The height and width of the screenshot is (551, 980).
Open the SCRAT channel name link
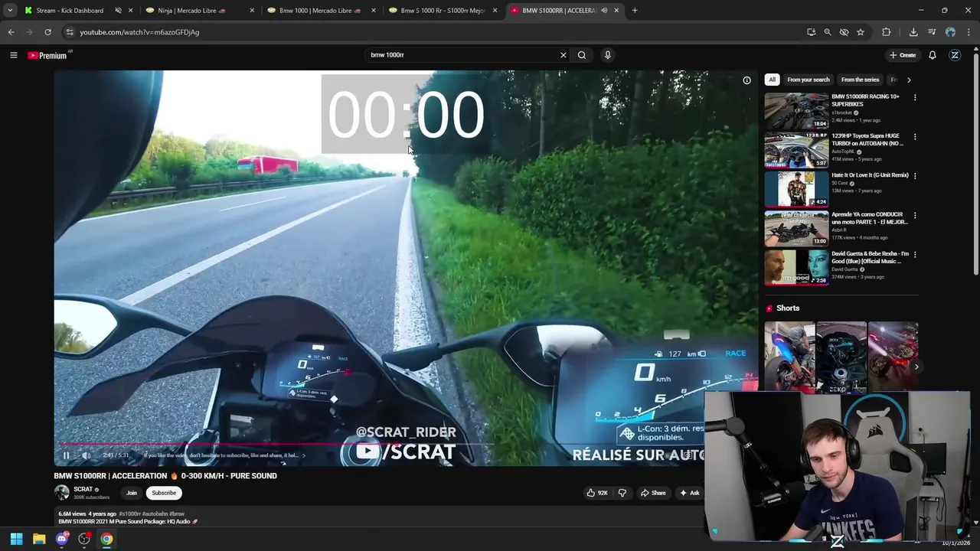83,489
